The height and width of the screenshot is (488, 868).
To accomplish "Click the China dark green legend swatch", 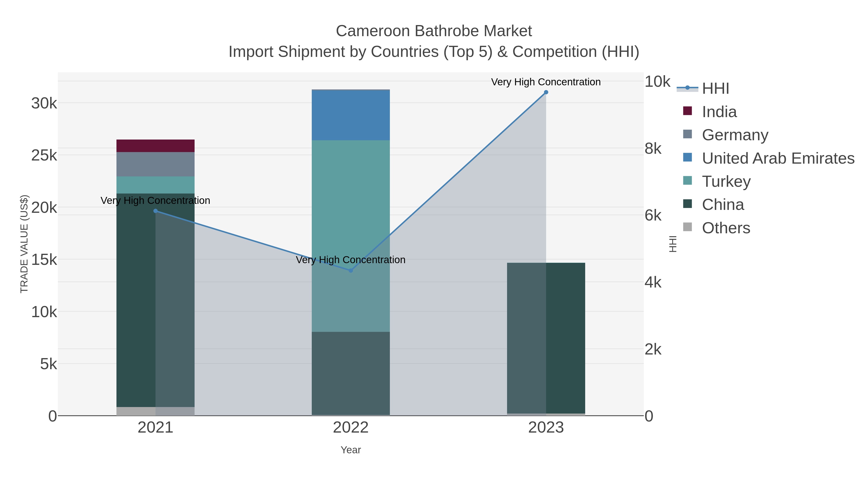I will pos(687,204).
